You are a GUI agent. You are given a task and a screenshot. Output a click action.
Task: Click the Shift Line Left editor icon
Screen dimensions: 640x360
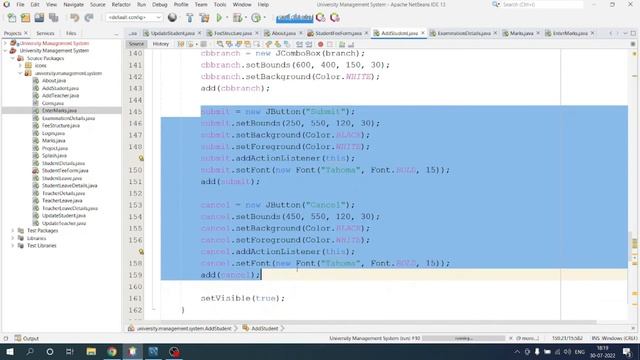(300, 44)
